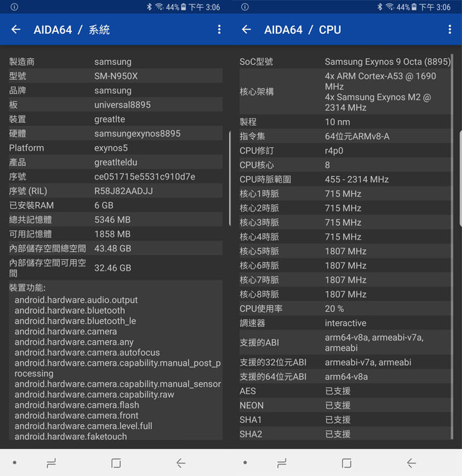Select android.hardware.faketouch feature line
The height and width of the screenshot is (476, 462).
point(71,436)
